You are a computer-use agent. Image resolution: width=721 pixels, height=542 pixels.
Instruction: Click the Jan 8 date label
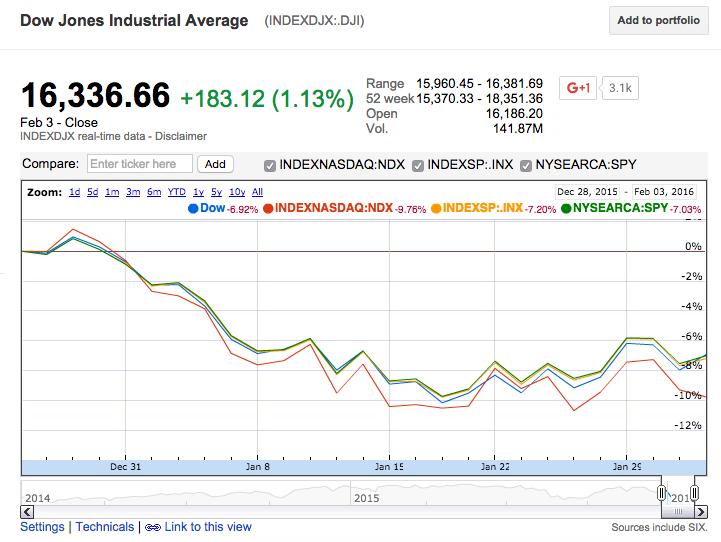click(x=258, y=467)
